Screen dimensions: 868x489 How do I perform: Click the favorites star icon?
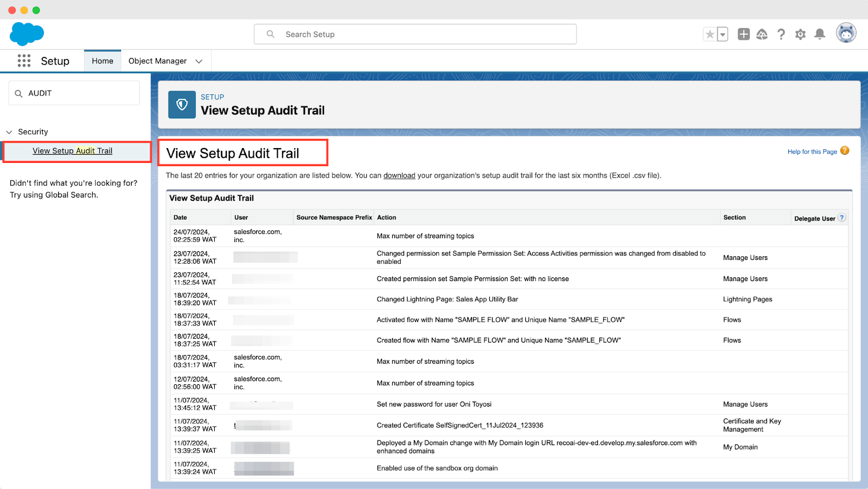[710, 34]
